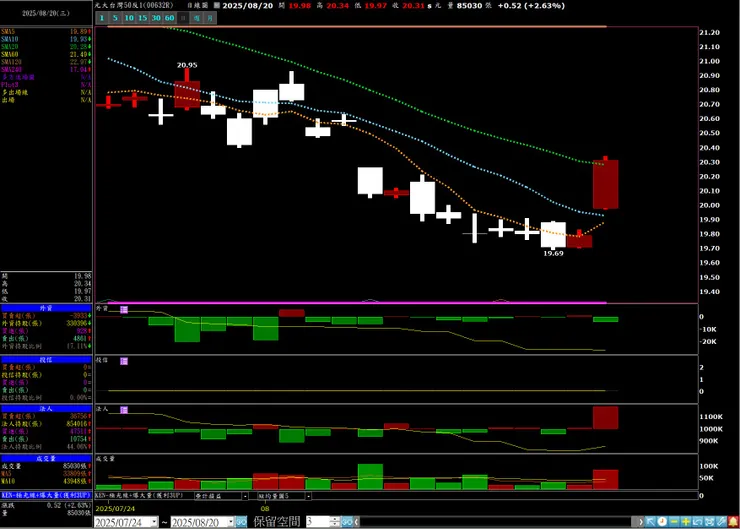Viewport: 740px width, 529px height.
Task: Click the purple settings icon in 投信 panel
Action: (124, 361)
